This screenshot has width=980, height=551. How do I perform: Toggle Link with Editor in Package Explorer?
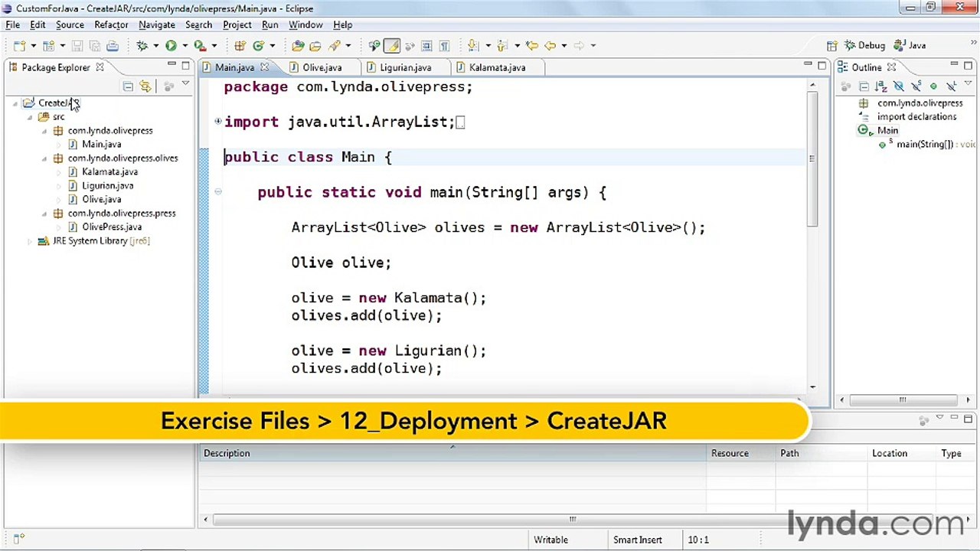point(145,86)
